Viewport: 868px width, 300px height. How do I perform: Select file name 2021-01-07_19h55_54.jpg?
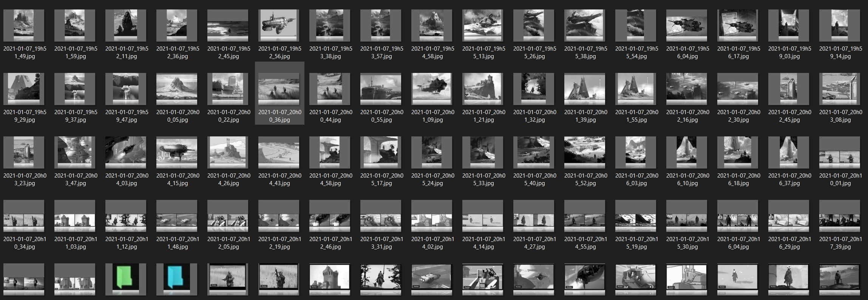tap(637, 53)
